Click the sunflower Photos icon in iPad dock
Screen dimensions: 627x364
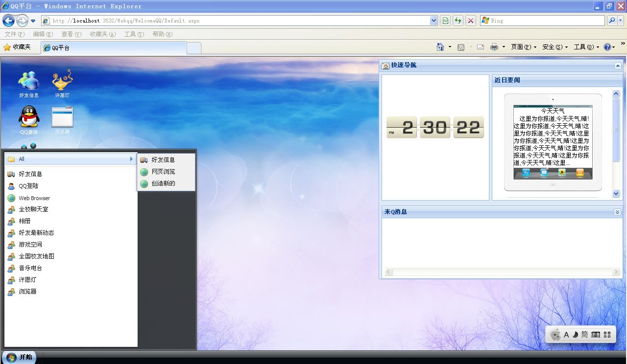pos(562,173)
